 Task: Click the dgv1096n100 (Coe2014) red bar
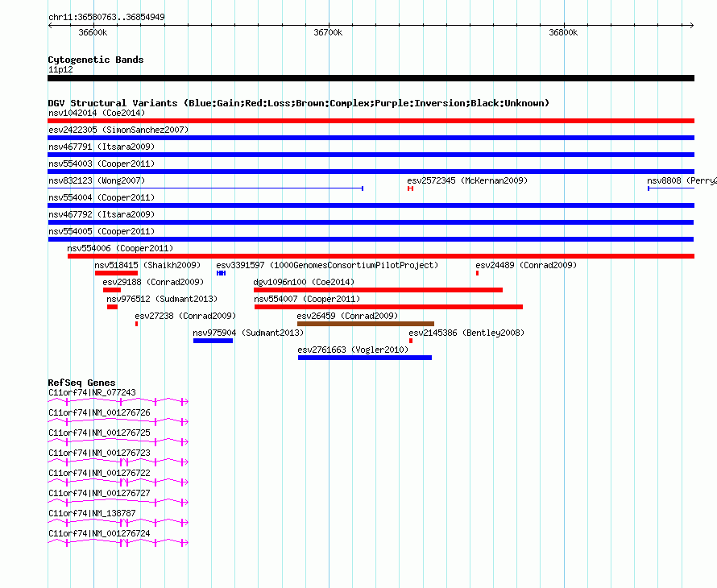point(378,290)
